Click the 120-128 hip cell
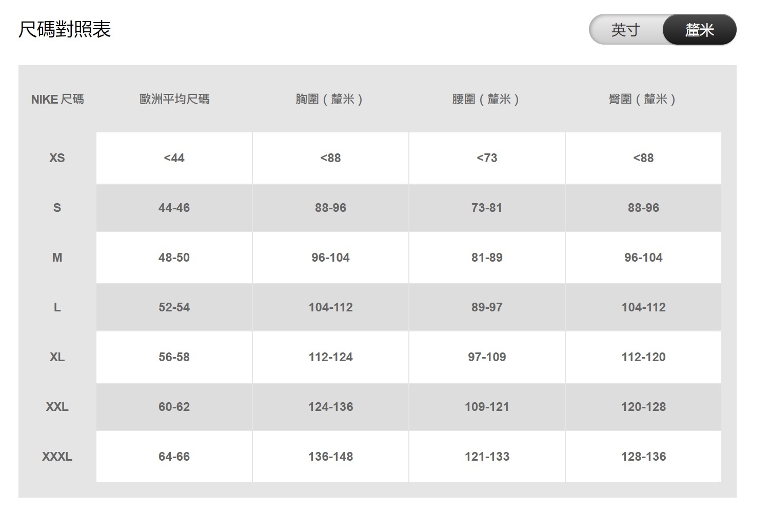 (x=644, y=407)
